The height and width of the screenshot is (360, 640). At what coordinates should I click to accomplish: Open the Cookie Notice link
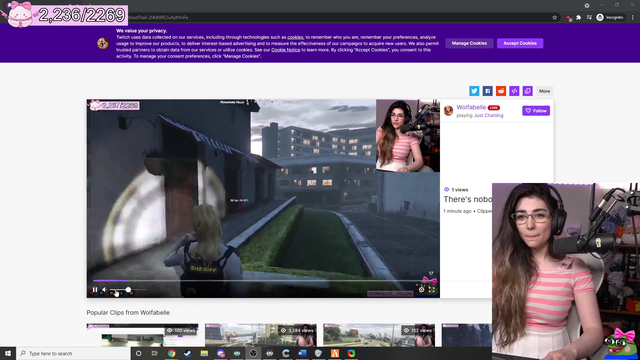click(x=286, y=50)
